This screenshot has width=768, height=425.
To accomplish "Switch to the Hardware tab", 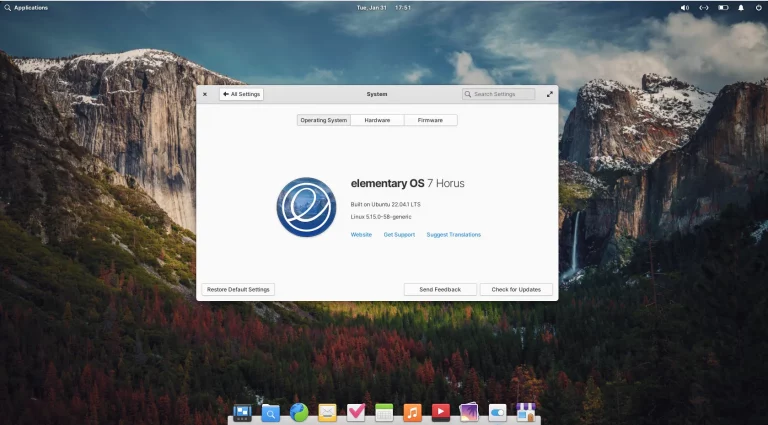I will pos(377,120).
